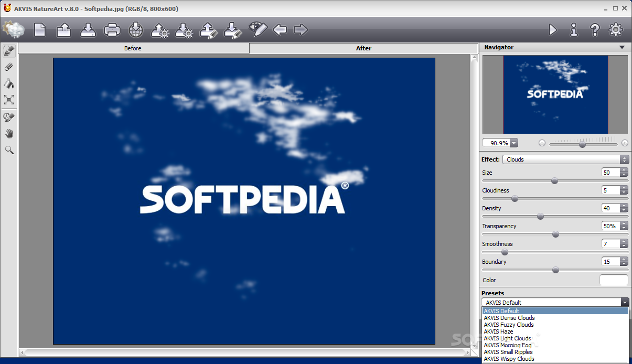The height and width of the screenshot is (364, 632).
Task: Click the Size spinner arrows
Action: point(624,173)
